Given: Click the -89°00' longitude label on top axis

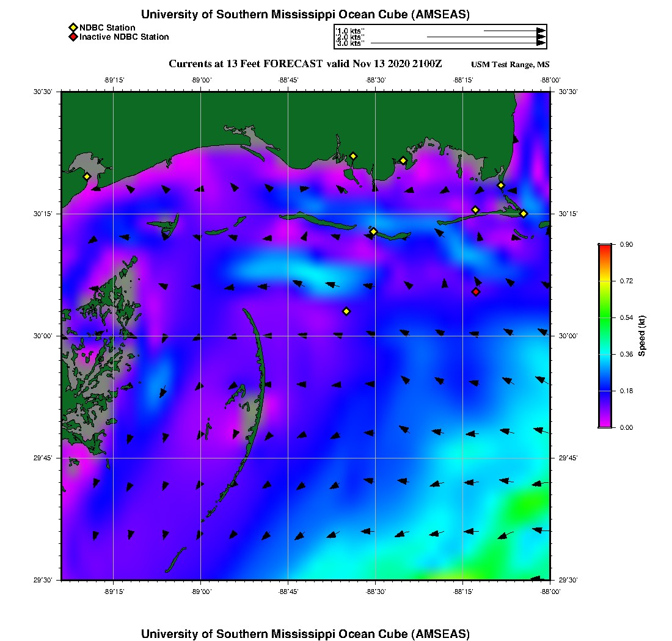Looking at the screenshot, I should 201,80.
